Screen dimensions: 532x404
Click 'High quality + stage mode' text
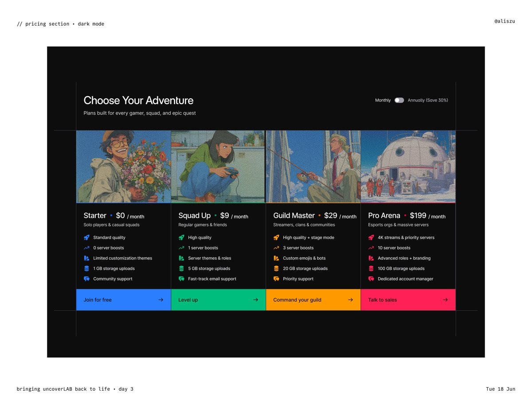[x=309, y=238]
